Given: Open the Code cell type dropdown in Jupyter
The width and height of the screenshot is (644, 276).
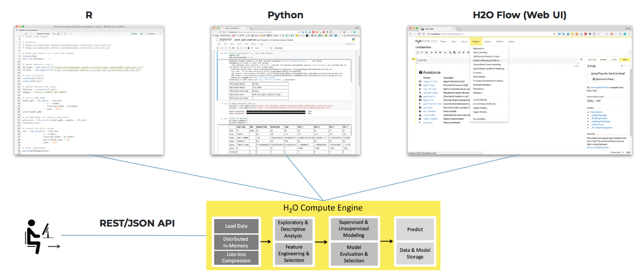Looking at the screenshot, I should pos(261,48).
